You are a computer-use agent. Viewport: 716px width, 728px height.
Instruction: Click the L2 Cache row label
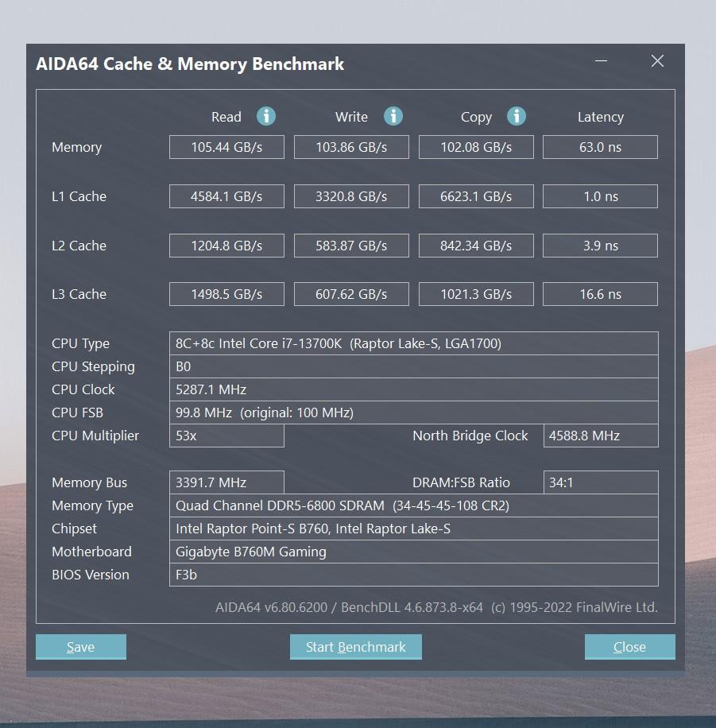[x=79, y=246]
